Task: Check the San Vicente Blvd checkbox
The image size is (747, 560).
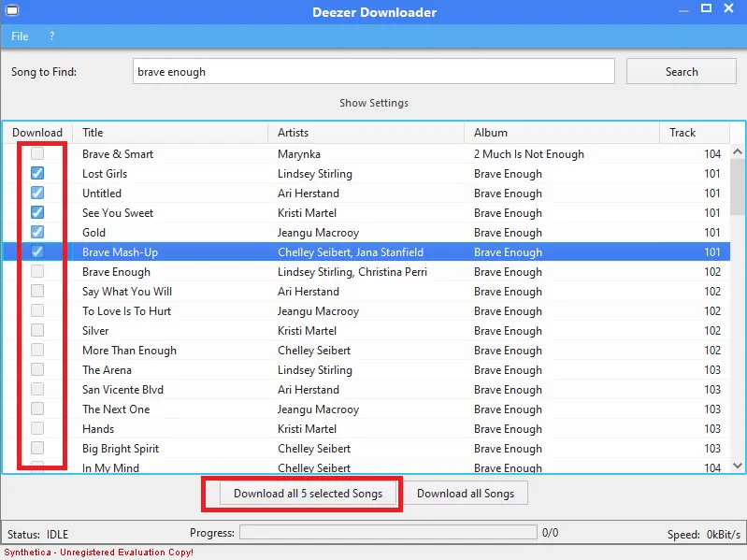Action: pyautogui.click(x=37, y=389)
